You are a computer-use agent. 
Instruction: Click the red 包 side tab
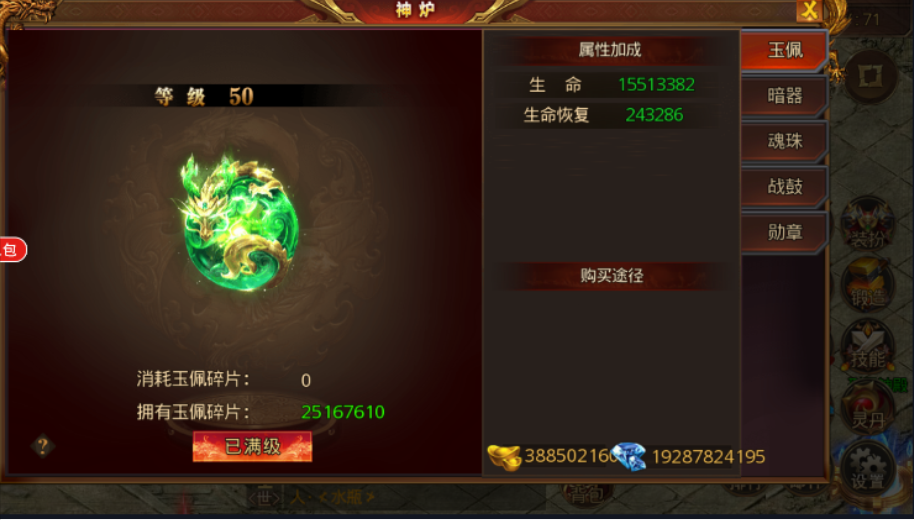13,250
